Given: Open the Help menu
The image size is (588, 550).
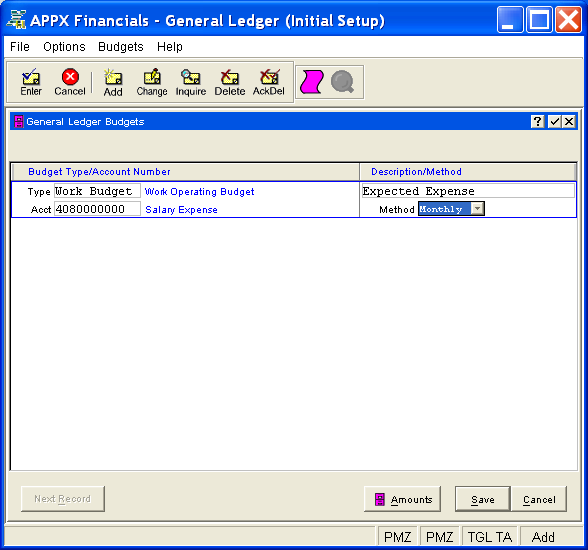Looking at the screenshot, I should (170, 47).
